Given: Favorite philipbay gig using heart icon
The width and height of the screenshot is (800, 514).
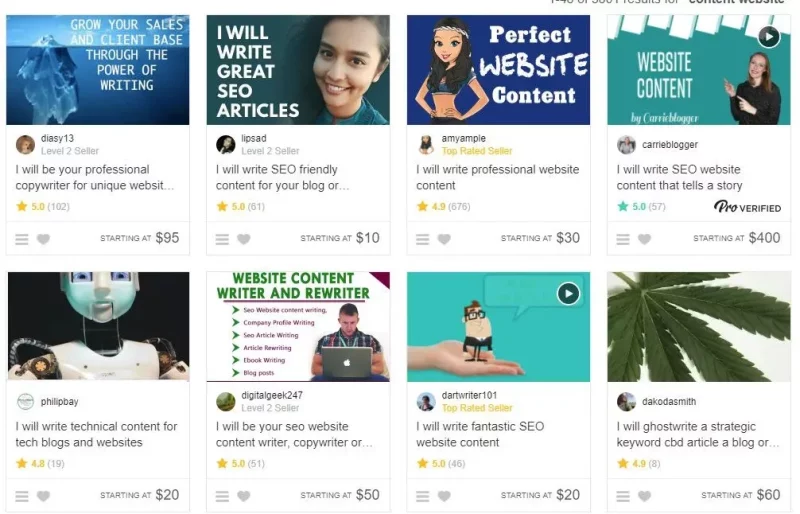Looking at the screenshot, I should (x=43, y=496).
